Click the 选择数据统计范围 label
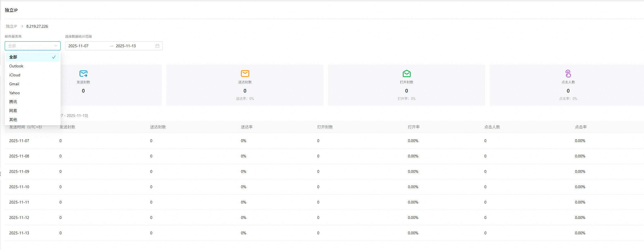 [x=78, y=37]
